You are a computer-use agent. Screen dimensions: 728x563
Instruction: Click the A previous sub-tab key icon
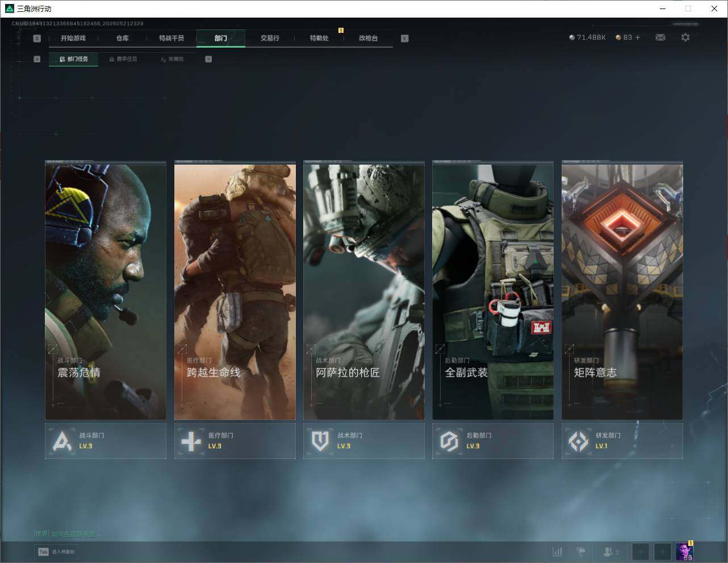[x=37, y=59]
